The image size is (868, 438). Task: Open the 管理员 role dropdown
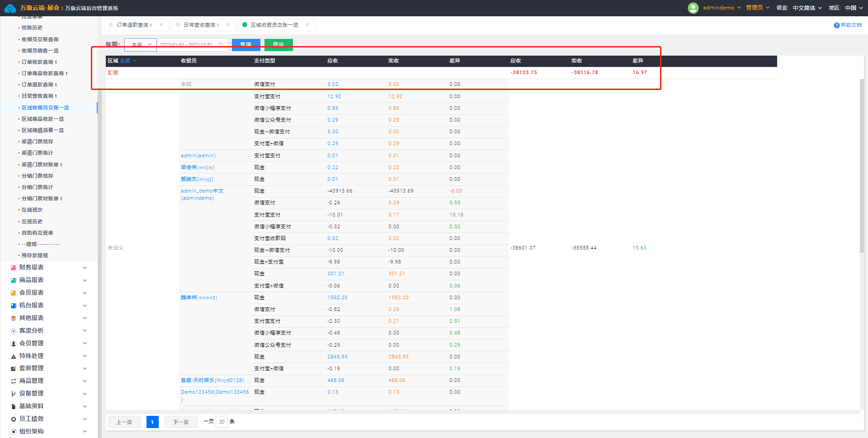click(758, 8)
